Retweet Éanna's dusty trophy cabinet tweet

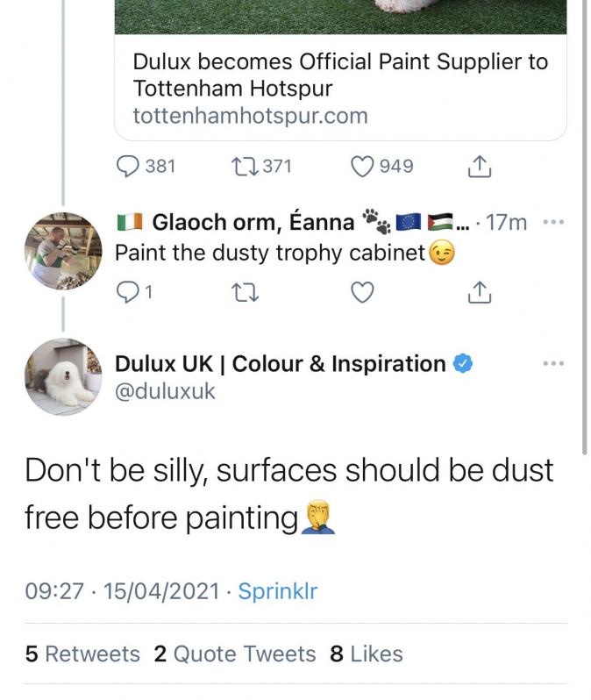pyautogui.click(x=245, y=292)
